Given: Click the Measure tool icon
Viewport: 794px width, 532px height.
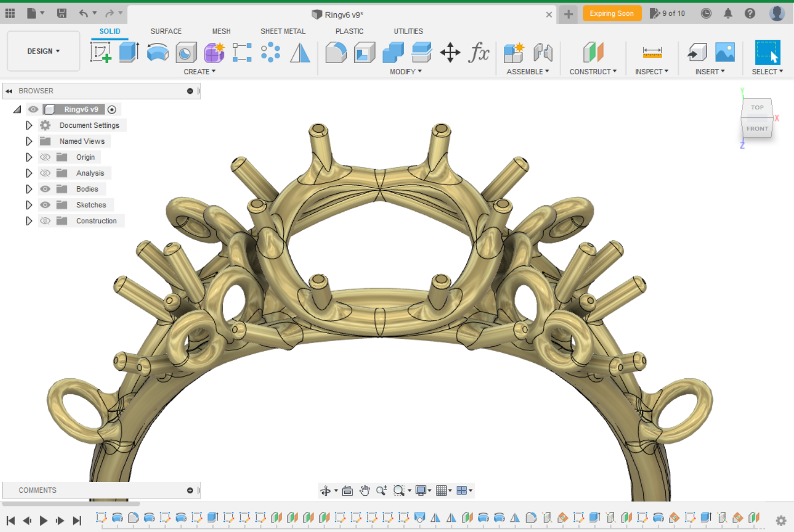Looking at the screenshot, I should [x=652, y=53].
